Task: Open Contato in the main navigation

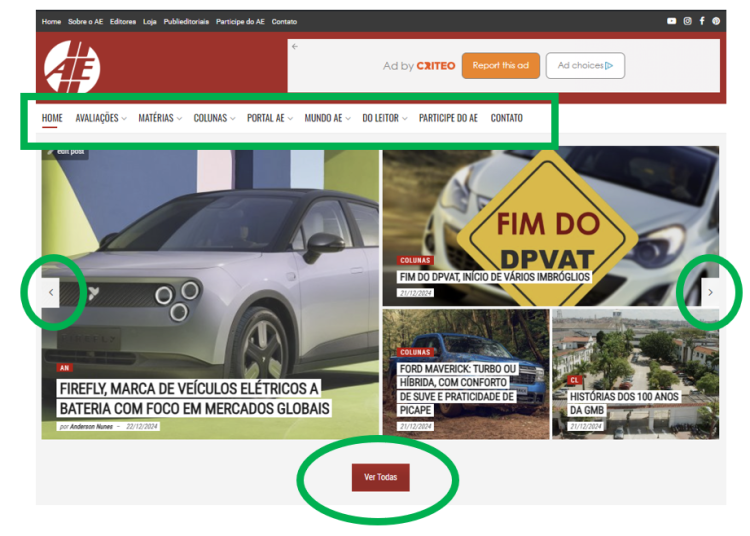Action: tap(506, 118)
